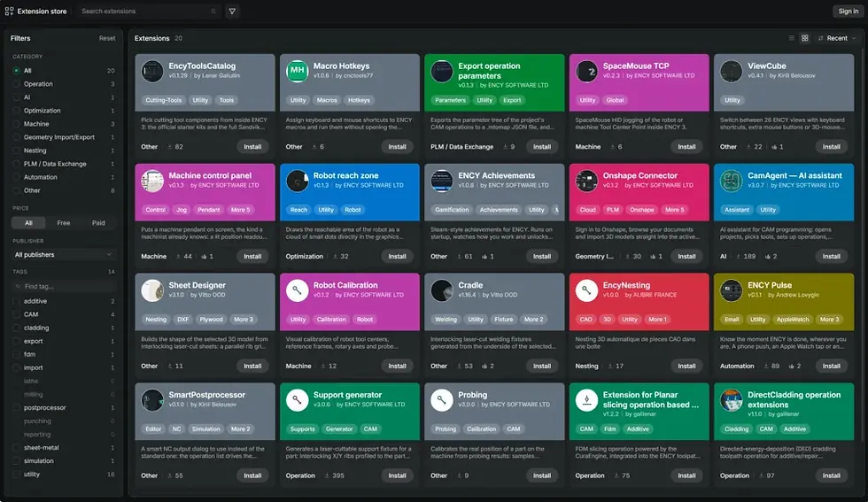This screenshot has height=502, width=868.
Task: Click the Extension store grid logo icon
Action: [9, 12]
